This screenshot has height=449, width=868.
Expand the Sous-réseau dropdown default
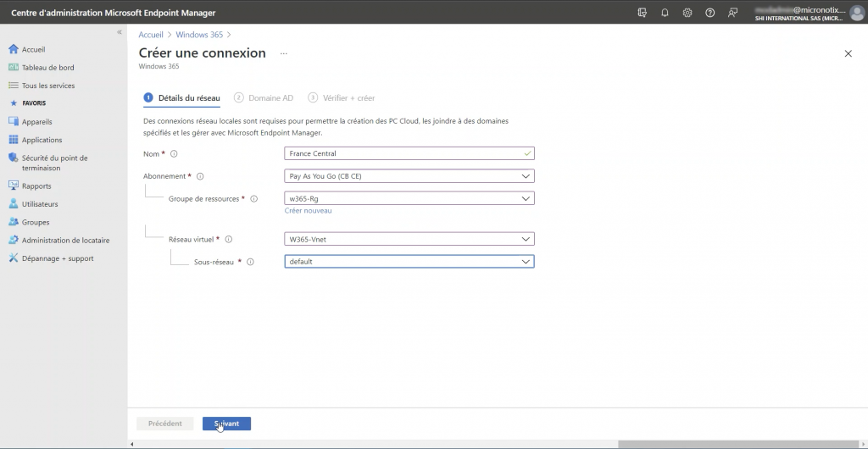(409, 262)
